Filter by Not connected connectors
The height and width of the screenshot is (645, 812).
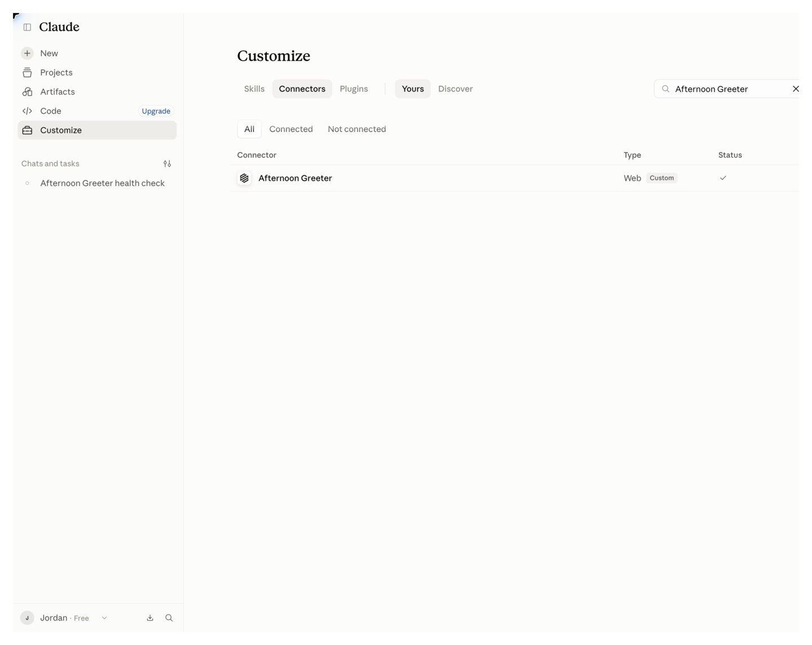tap(357, 129)
